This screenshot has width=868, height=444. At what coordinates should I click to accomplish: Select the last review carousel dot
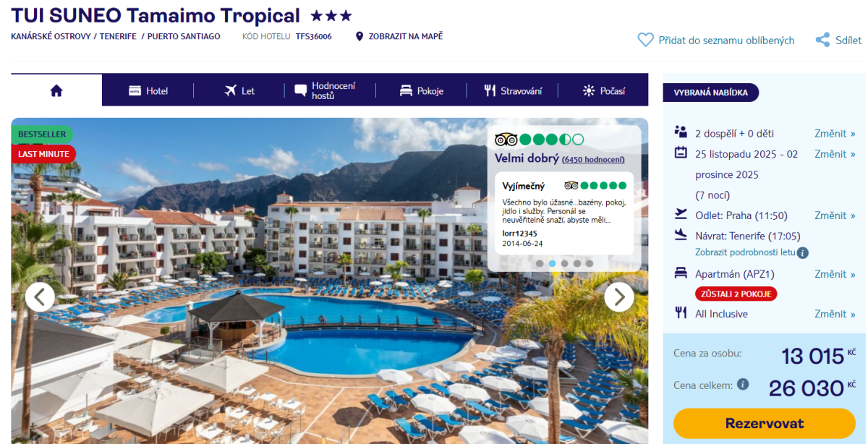[x=589, y=263]
